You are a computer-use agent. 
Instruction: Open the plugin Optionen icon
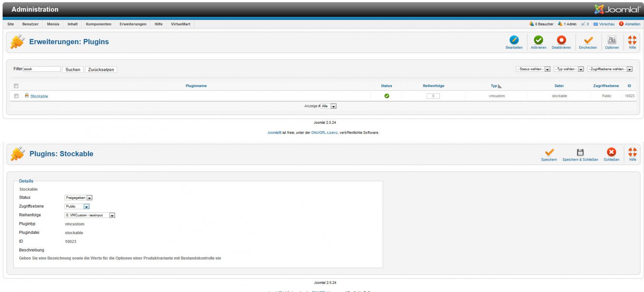612,40
